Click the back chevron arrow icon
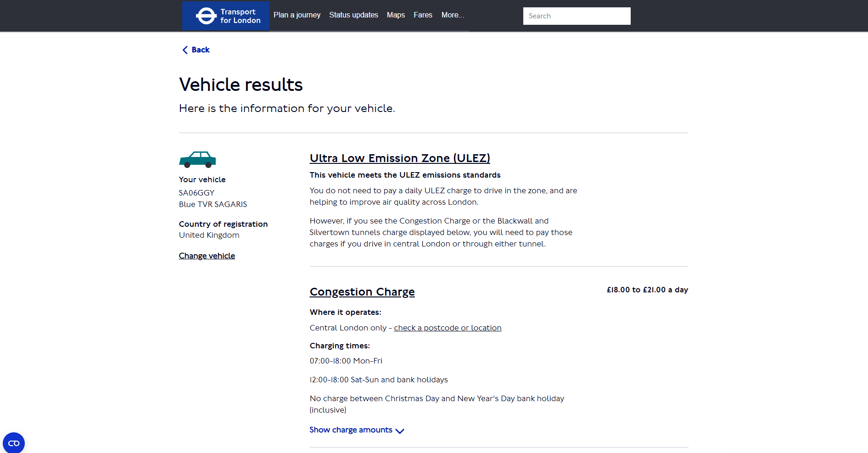The height and width of the screenshot is (453, 868). [x=185, y=50]
